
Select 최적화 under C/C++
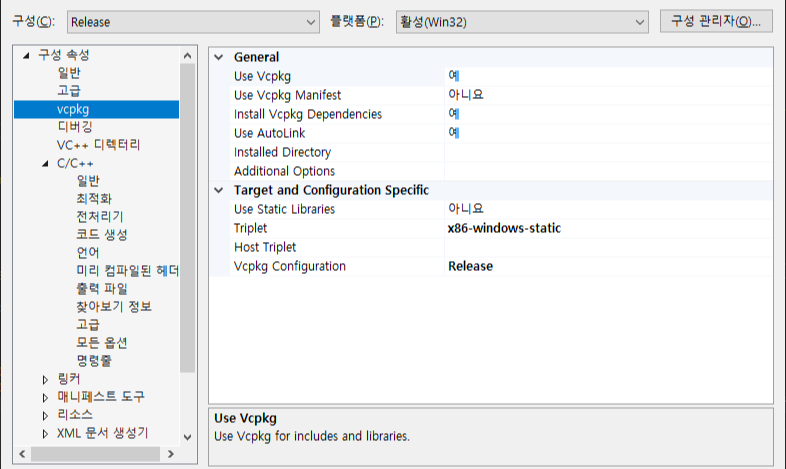94,199
